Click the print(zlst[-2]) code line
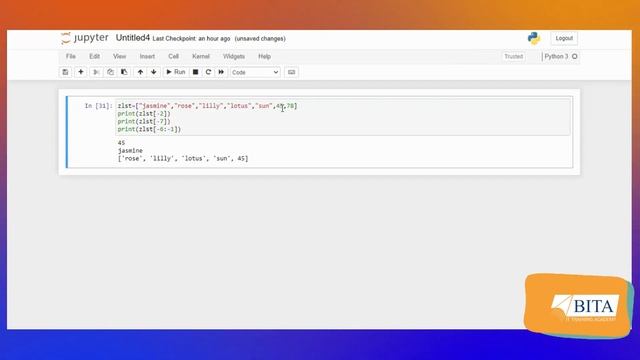The image size is (640, 360). pyautogui.click(x=144, y=113)
